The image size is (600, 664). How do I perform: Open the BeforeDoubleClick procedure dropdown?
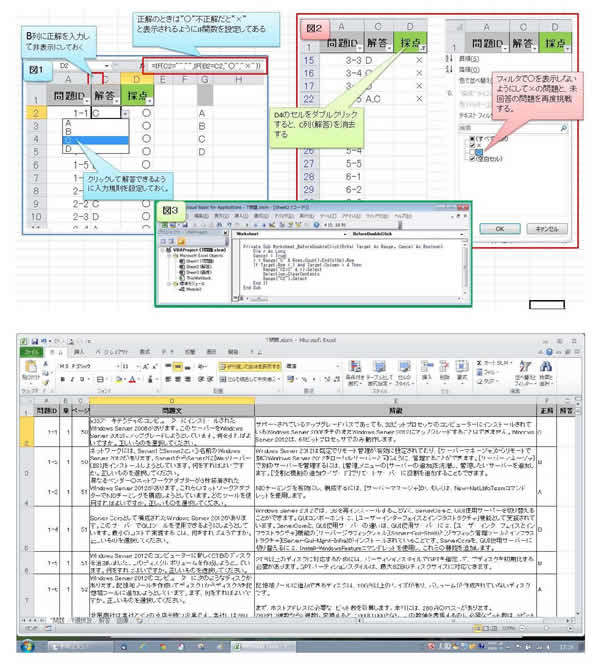click(461, 234)
